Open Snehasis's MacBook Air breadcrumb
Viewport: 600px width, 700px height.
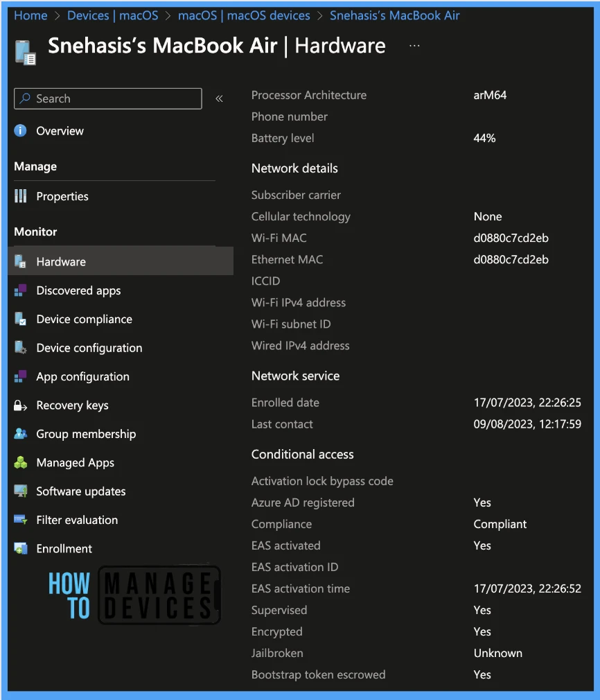(x=395, y=16)
